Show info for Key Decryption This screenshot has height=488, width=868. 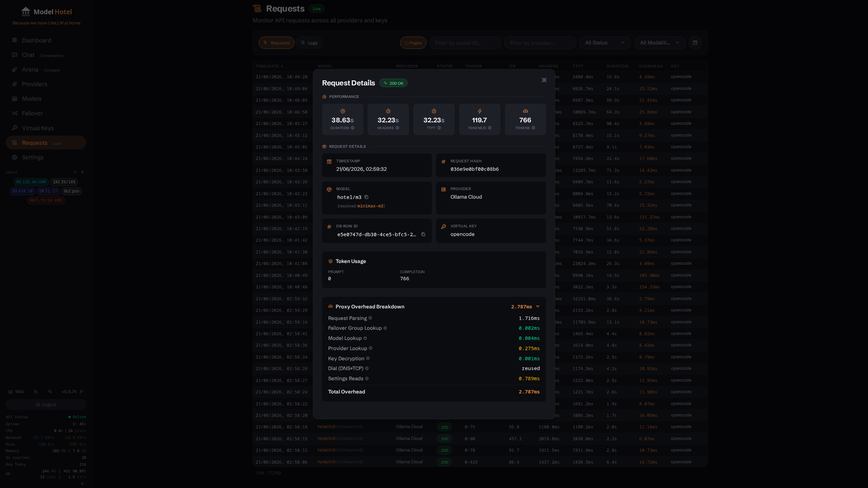tap(368, 358)
